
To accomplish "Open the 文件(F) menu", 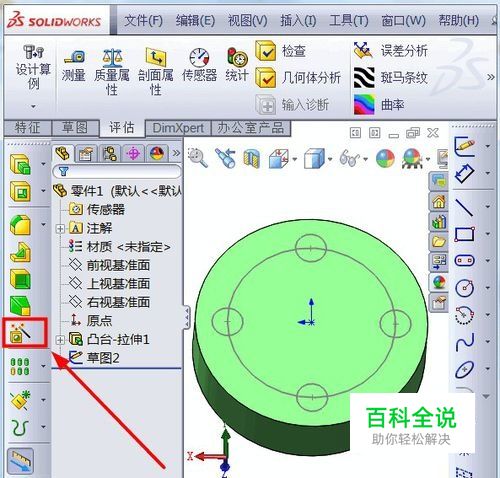I will [x=143, y=21].
